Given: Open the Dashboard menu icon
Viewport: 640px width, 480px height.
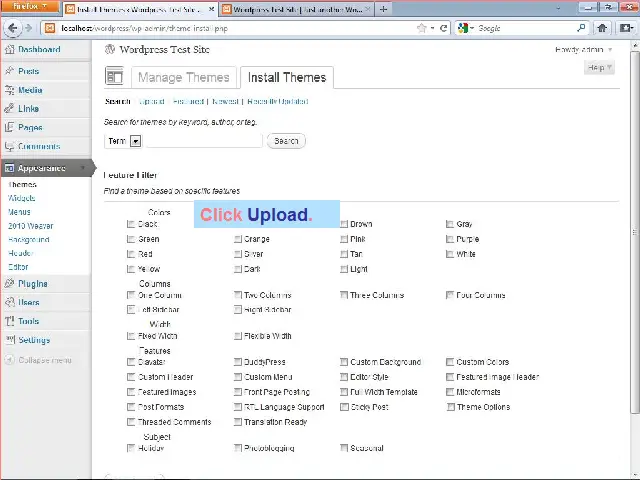Looking at the screenshot, I should click(9, 49).
